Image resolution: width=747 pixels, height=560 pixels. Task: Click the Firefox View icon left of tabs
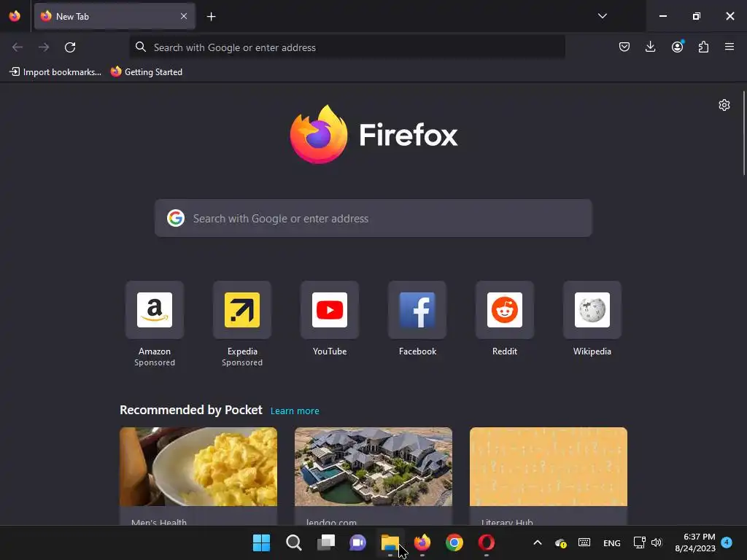click(15, 16)
